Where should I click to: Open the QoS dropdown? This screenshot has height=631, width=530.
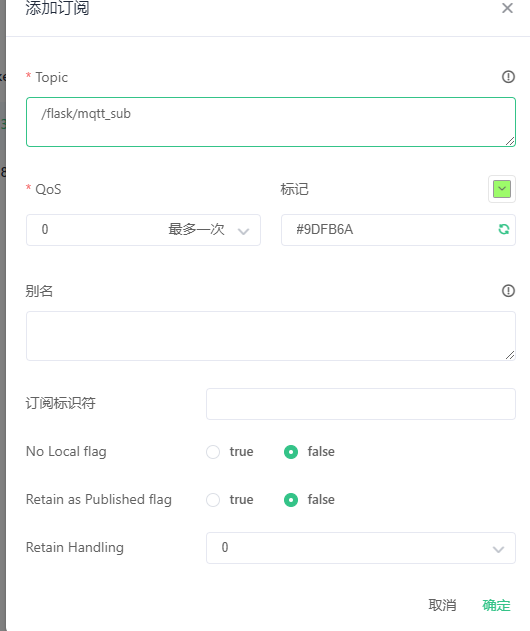[143, 230]
